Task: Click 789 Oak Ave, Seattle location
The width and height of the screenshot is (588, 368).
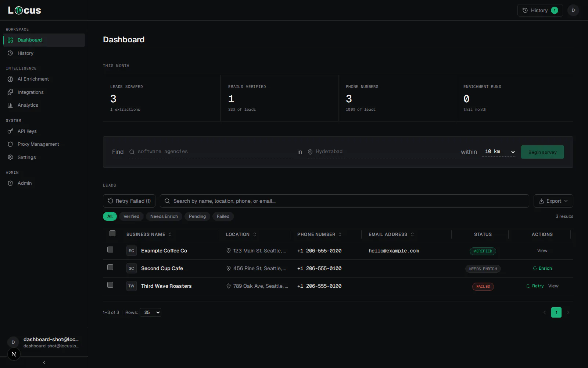Action: click(x=257, y=286)
